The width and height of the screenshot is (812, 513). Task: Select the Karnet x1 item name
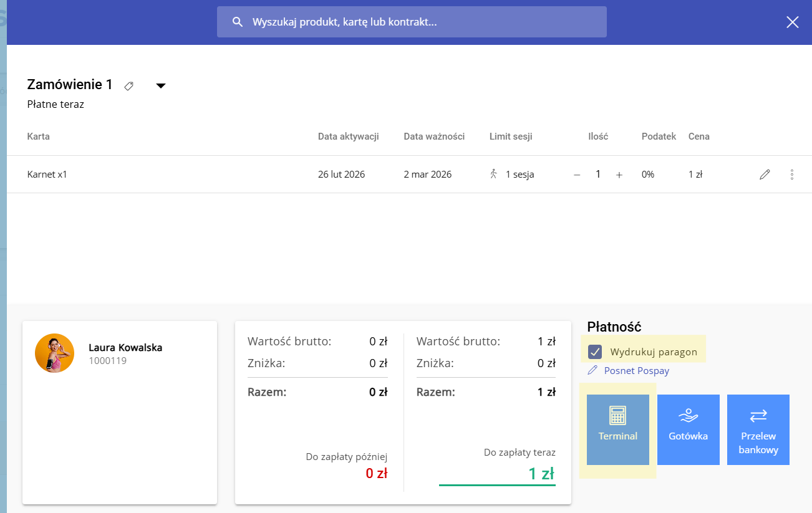47,175
